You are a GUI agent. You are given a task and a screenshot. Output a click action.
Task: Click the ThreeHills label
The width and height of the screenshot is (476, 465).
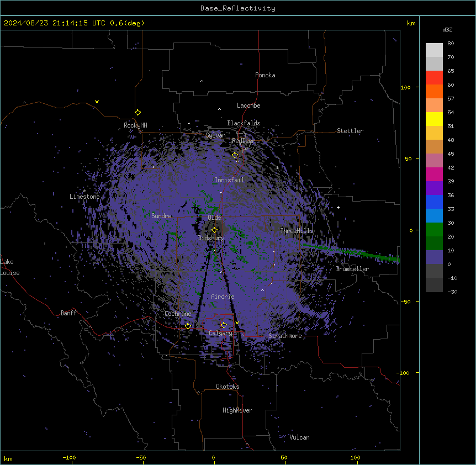(x=297, y=231)
